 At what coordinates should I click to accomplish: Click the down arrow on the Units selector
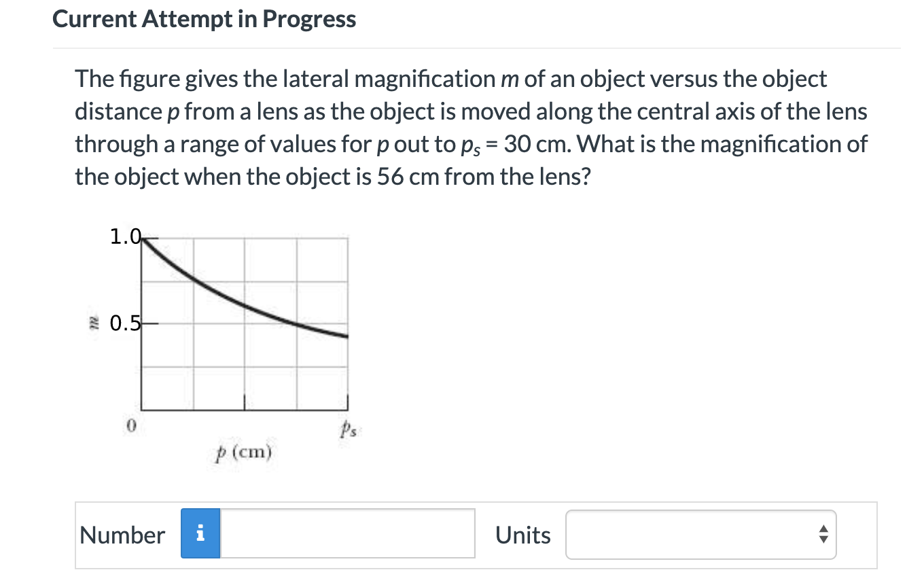[823, 540]
